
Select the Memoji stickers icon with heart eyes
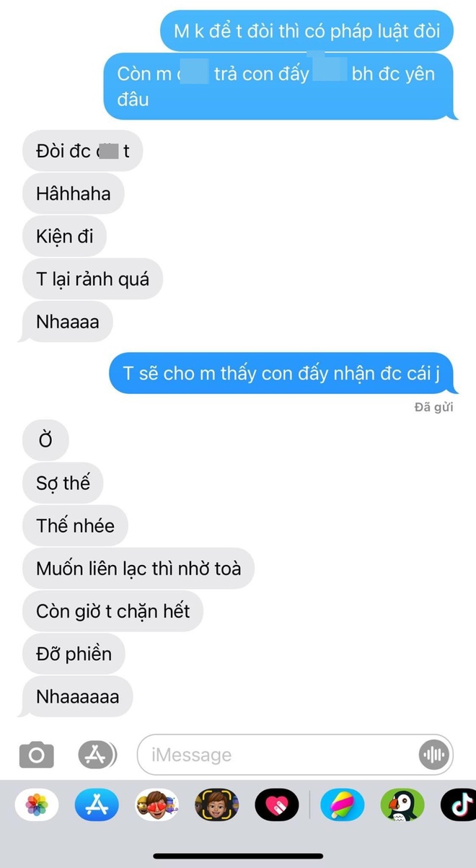point(157,805)
